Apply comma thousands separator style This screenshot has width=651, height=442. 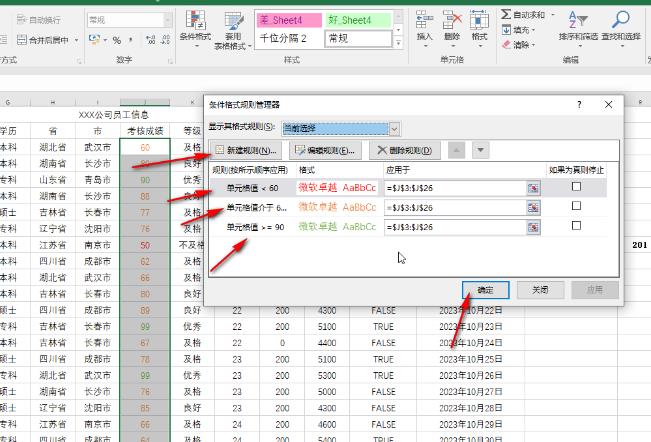(x=131, y=40)
